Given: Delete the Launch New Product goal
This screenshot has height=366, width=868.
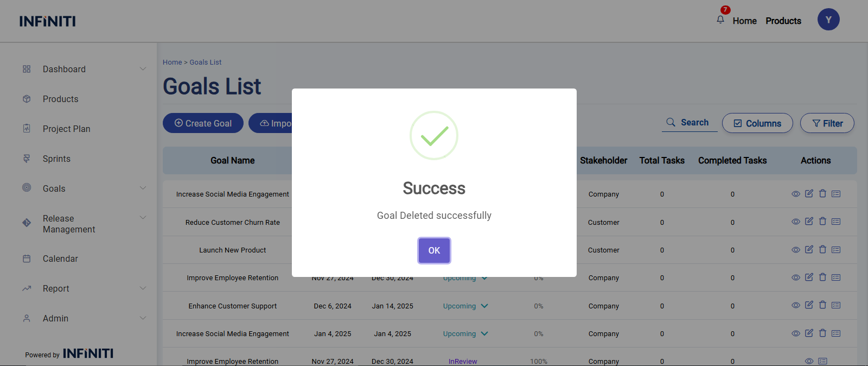Looking at the screenshot, I should point(822,249).
